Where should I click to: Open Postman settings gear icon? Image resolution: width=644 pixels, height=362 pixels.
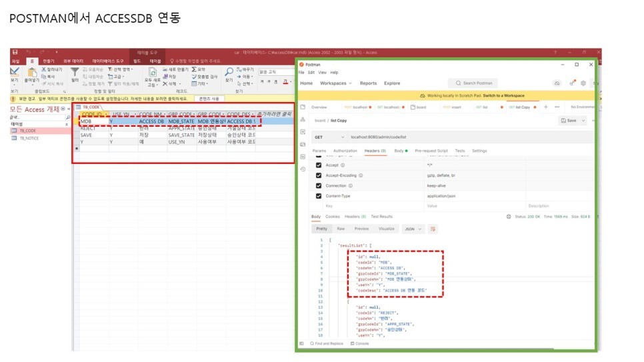point(583,83)
